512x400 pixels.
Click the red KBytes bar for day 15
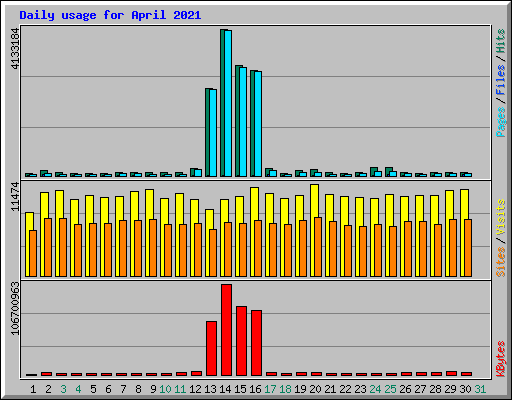tap(241, 341)
